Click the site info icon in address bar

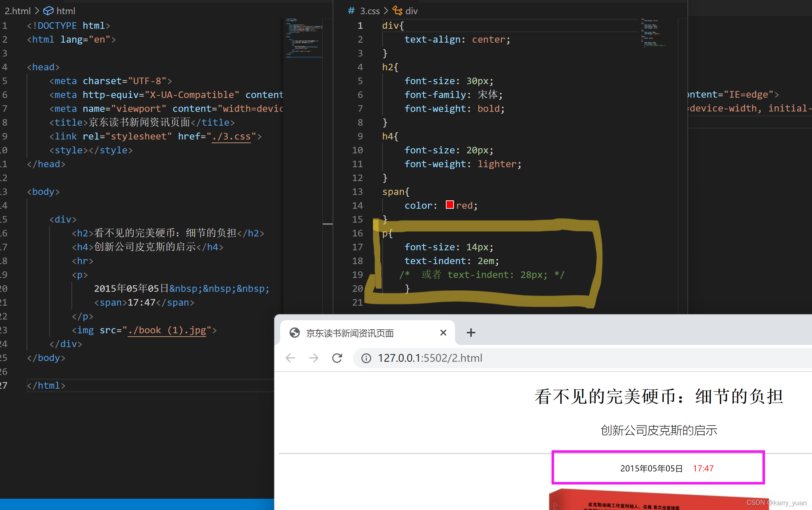coord(366,358)
